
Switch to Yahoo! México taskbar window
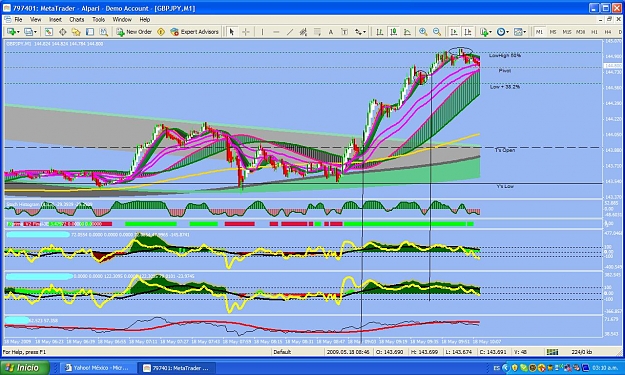(97, 368)
